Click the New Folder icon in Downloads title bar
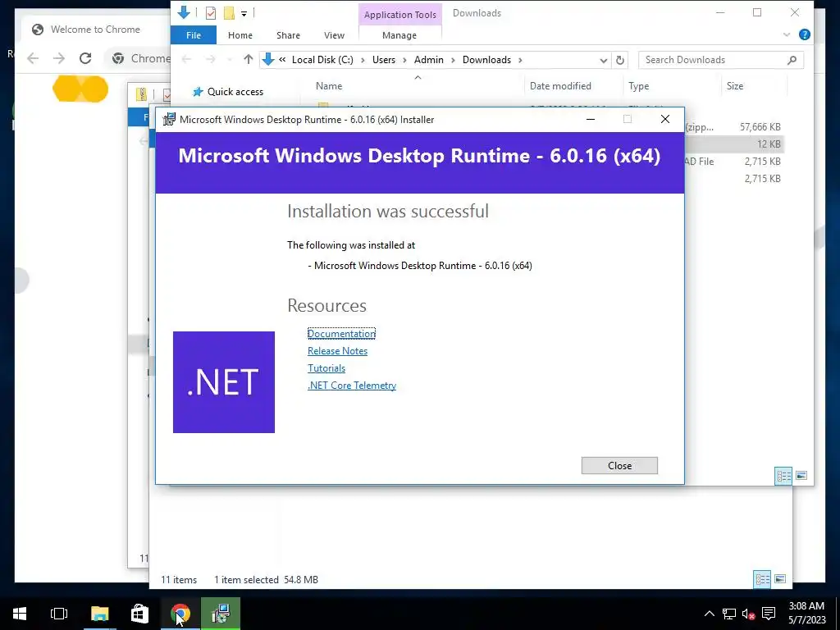Viewport: 840px width, 630px height. (x=229, y=13)
